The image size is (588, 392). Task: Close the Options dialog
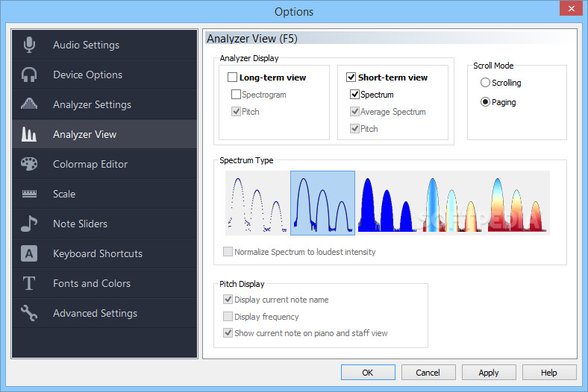(571, 8)
